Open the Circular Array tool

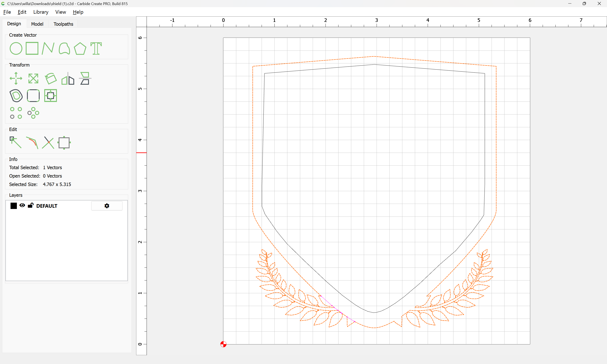pos(33,113)
